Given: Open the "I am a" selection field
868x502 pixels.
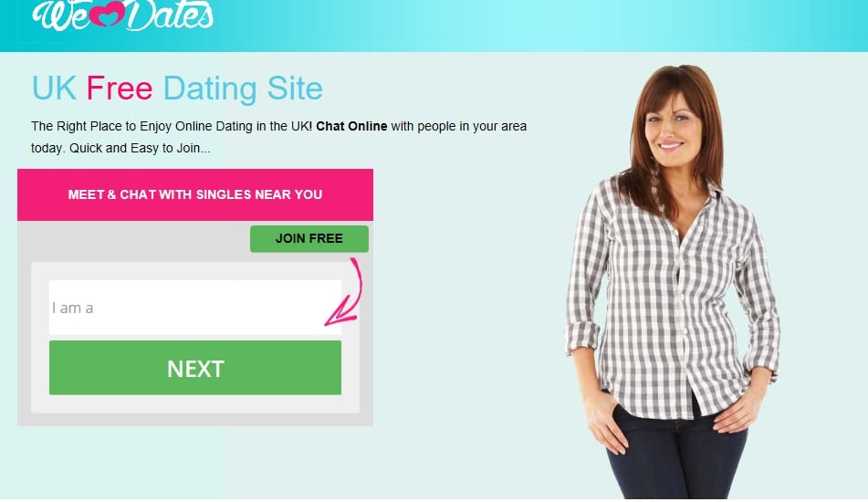Looking at the screenshot, I should 194,308.
